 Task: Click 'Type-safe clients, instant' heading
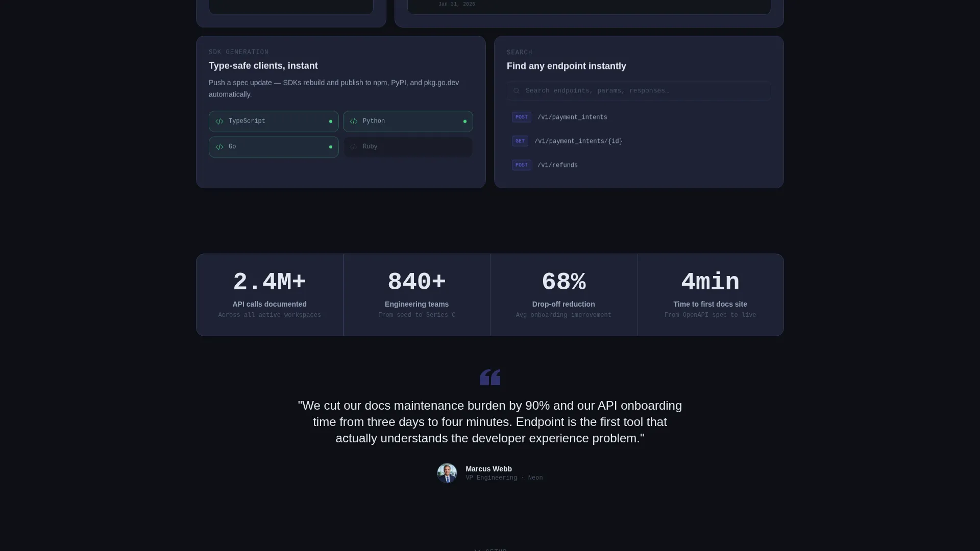(263, 66)
